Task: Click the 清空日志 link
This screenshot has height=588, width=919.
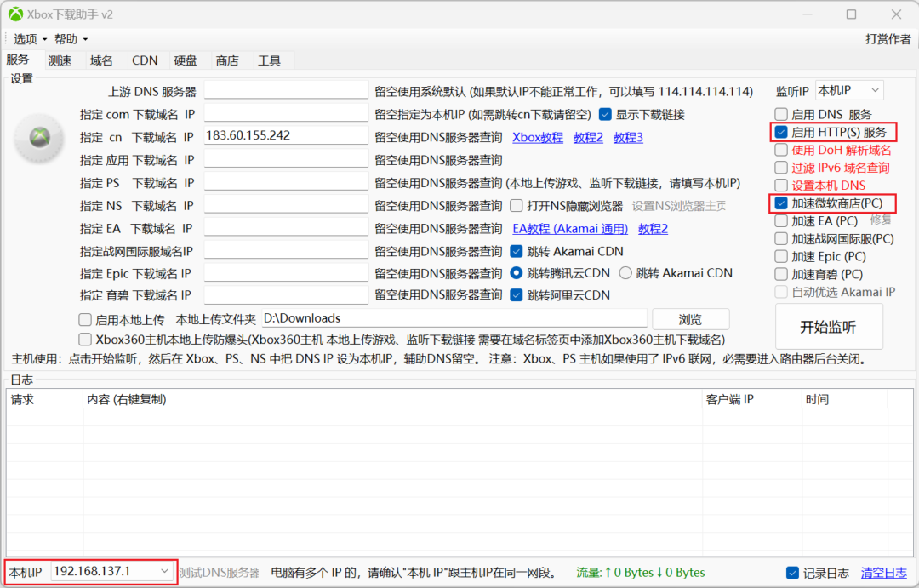Action: 883,572
